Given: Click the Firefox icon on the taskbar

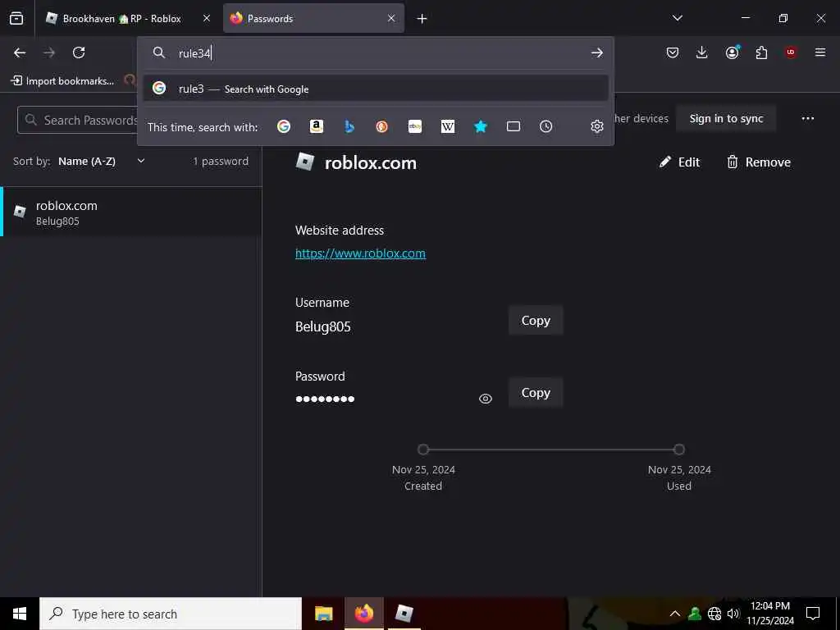Looking at the screenshot, I should (x=363, y=614).
